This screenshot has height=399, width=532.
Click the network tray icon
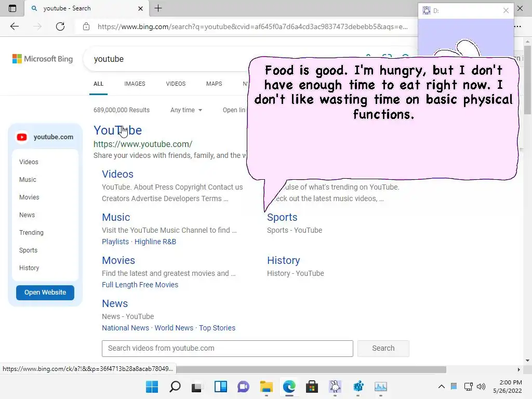pos(468,387)
